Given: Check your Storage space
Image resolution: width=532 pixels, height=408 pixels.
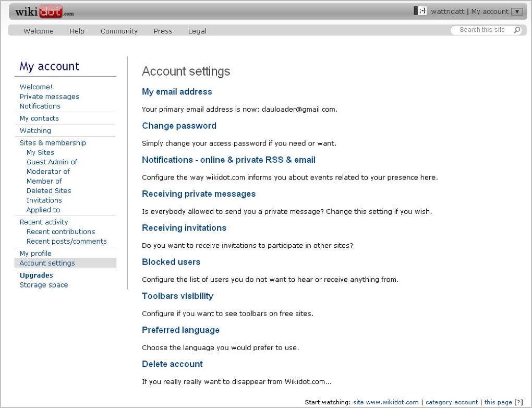Looking at the screenshot, I should [x=44, y=285].
